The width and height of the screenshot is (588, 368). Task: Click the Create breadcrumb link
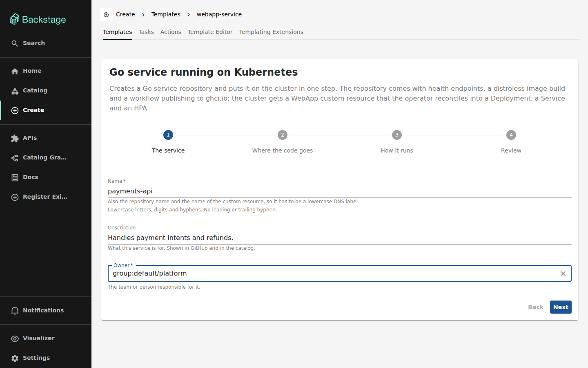(x=125, y=14)
